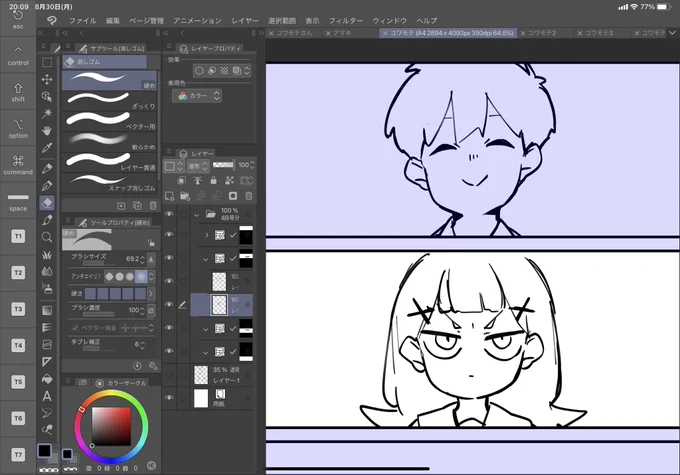Tap the shift edge keyboard key
680x475 pixels.
18,92
